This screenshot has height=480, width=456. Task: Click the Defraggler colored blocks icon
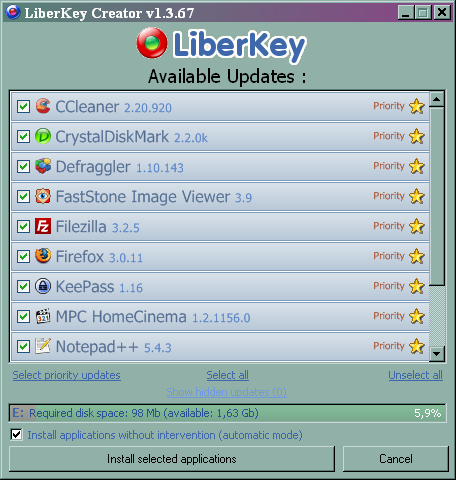43,166
